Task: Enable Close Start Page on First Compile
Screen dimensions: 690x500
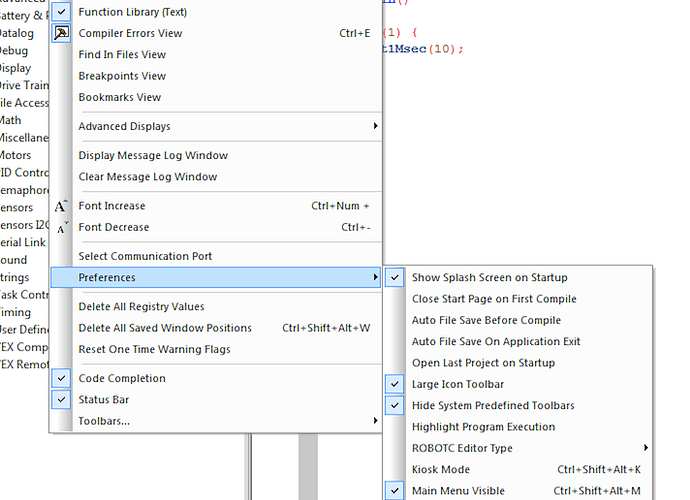Action: [518, 299]
